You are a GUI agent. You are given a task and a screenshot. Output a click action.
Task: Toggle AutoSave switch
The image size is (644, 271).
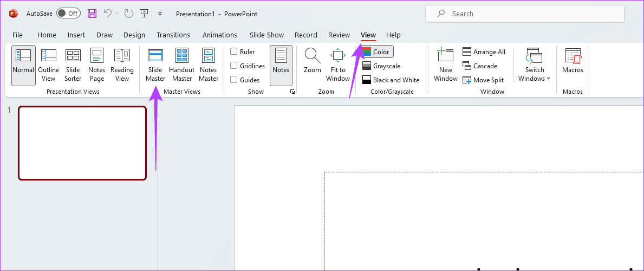[x=68, y=14]
